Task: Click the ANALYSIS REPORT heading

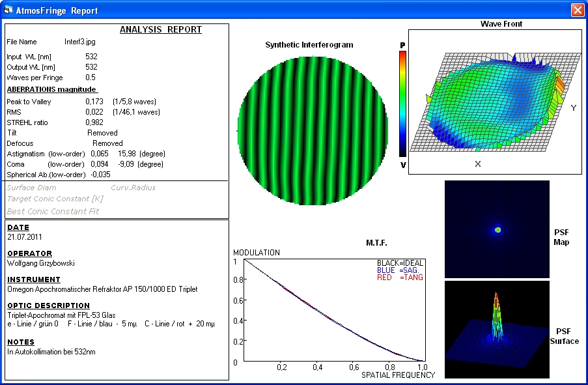Action: (161, 30)
